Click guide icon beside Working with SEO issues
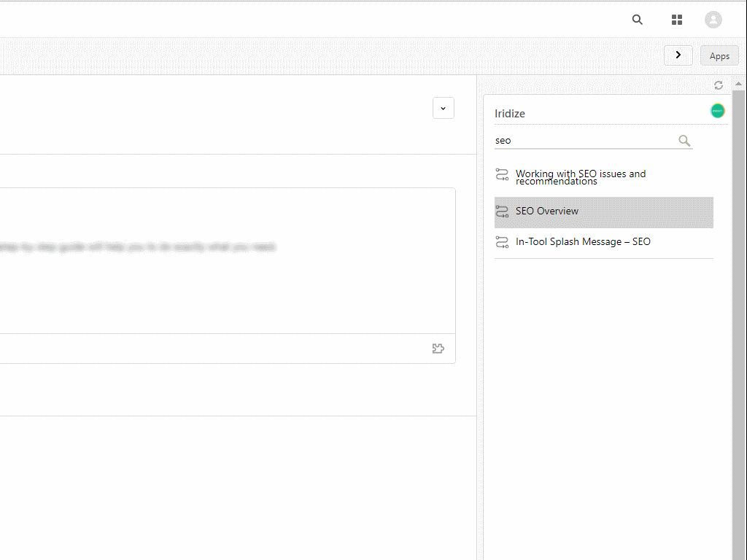This screenshot has height=560, width=747. click(502, 175)
